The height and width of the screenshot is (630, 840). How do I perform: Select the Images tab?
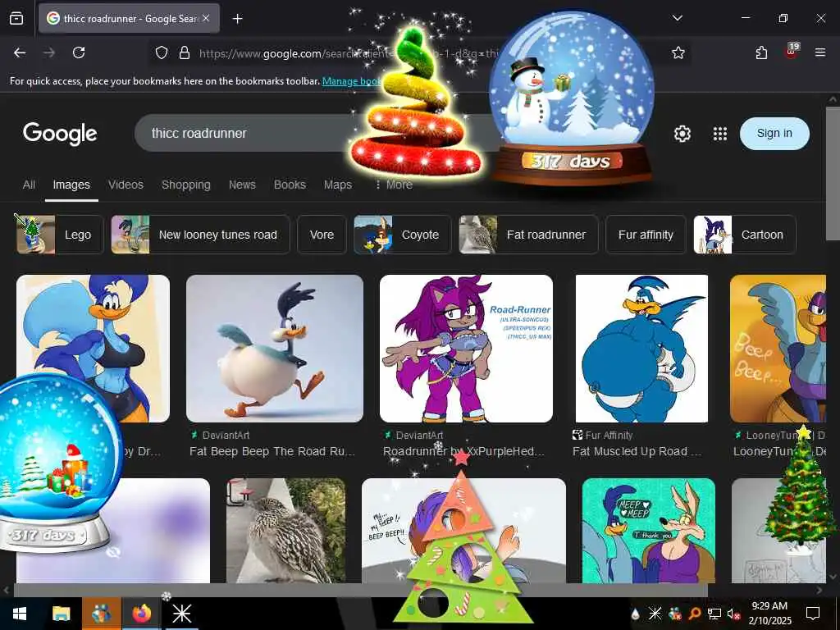71,185
